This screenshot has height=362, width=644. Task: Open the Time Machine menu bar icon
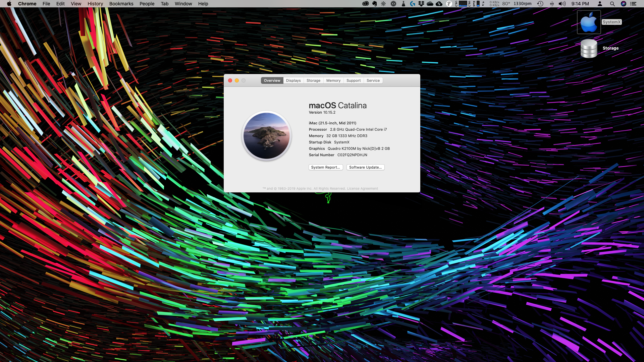pos(540,4)
